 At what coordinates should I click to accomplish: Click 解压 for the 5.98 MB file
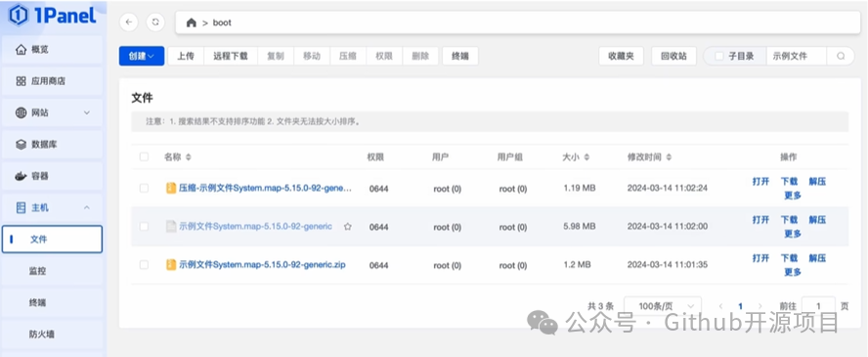(817, 220)
